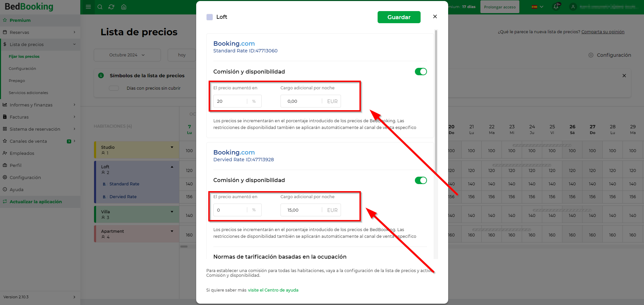
Task: Click the hoy button
Action: click(182, 55)
